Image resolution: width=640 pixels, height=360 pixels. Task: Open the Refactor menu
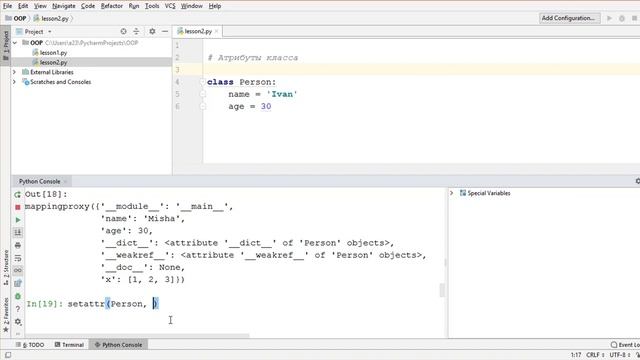tap(112, 6)
